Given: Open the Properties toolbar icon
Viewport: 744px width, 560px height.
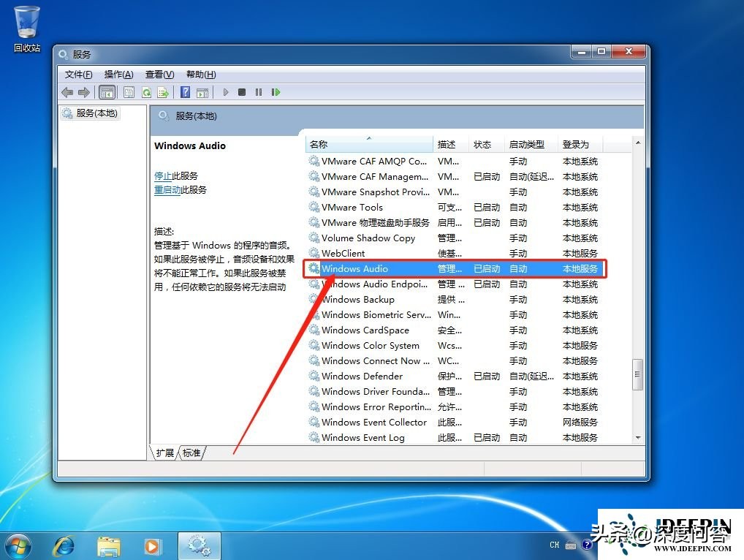Looking at the screenshot, I should tap(129, 92).
